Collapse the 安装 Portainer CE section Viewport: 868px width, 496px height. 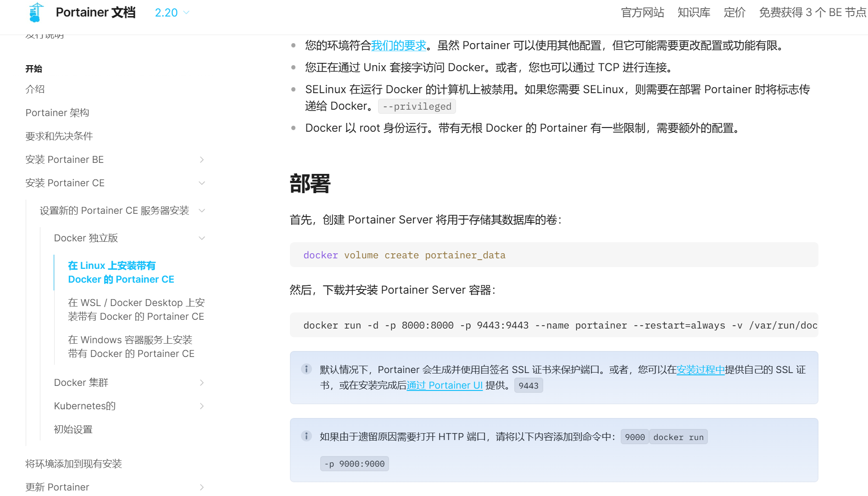[202, 183]
